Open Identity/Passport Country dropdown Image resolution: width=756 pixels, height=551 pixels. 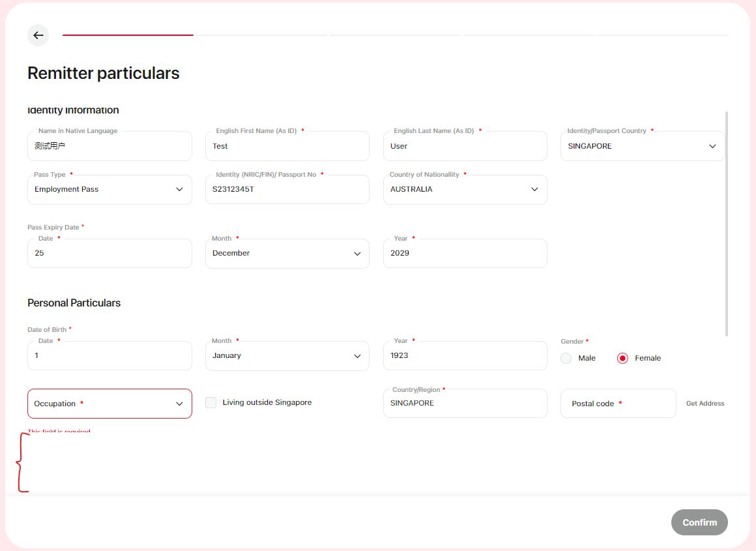pyautogui.click(x=642, y=146)
